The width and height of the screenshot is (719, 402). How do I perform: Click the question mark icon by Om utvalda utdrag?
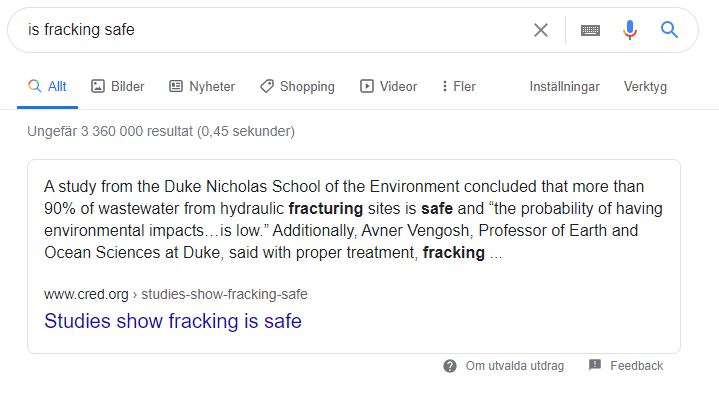pos(451,366)
